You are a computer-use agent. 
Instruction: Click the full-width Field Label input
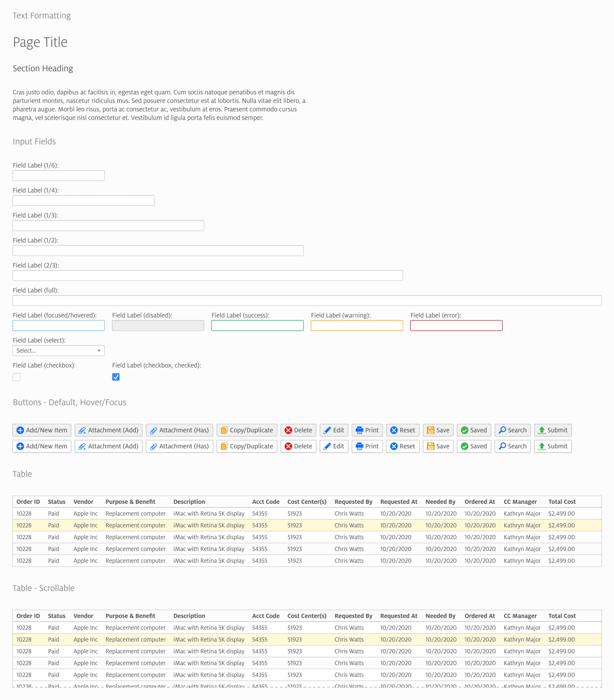[307, 301]
